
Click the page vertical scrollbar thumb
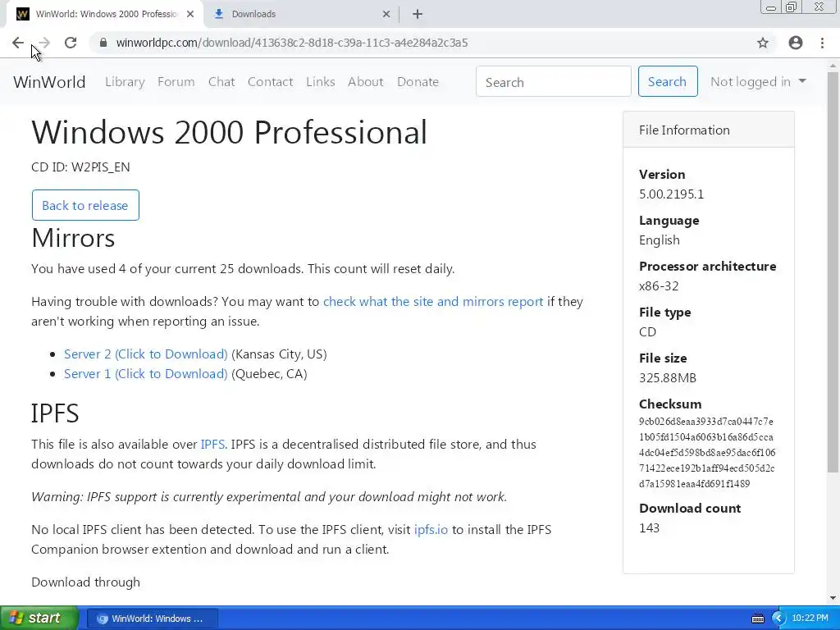pyautogui.click(x=833, y=272)
